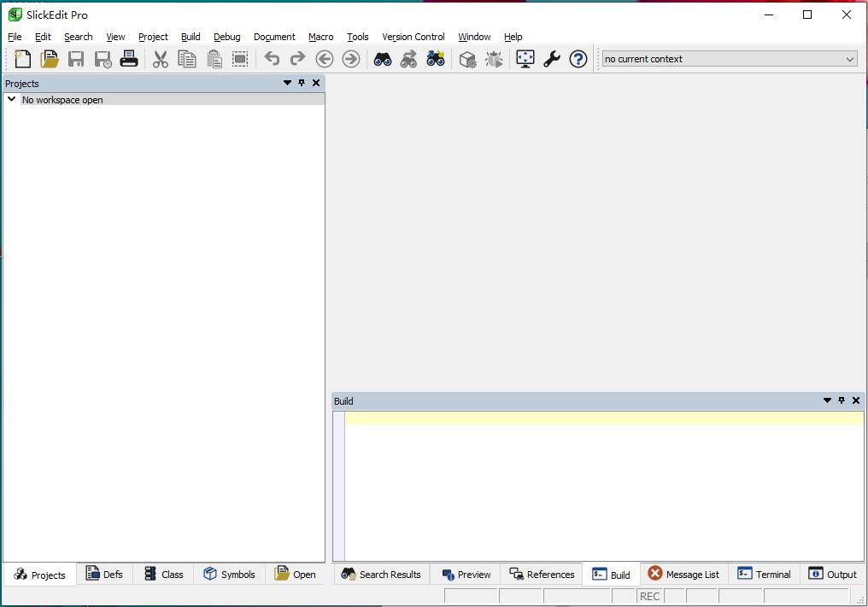This screenshot has width=868, height=607.
Task: Toggle the REC macro recording indicator
Action: point(649,596)
